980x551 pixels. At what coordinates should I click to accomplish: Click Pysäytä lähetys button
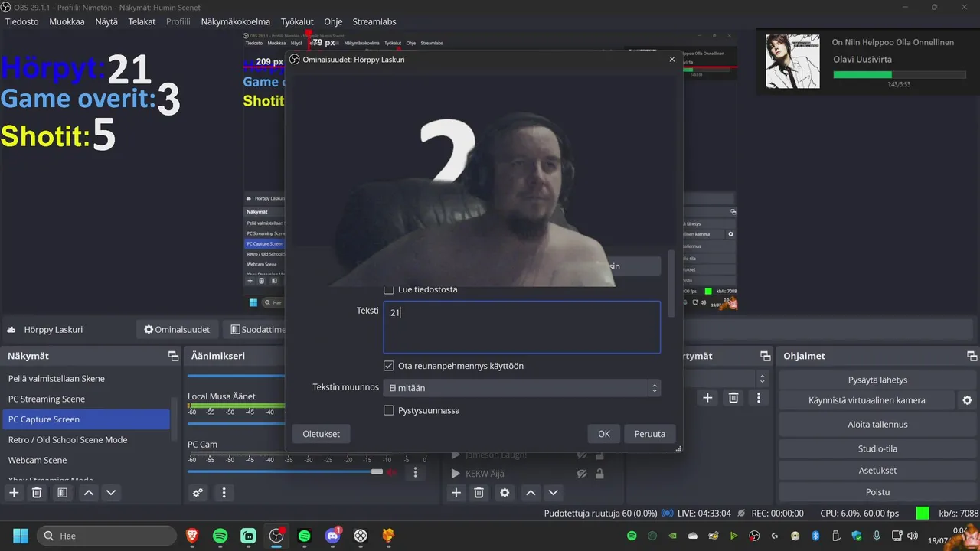point(877,380)
